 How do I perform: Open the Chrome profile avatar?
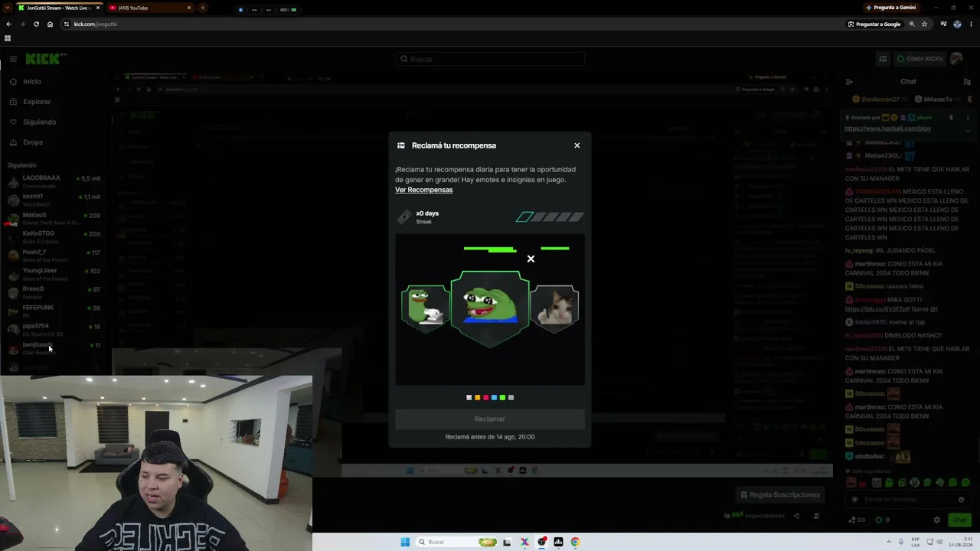point(957,24)
